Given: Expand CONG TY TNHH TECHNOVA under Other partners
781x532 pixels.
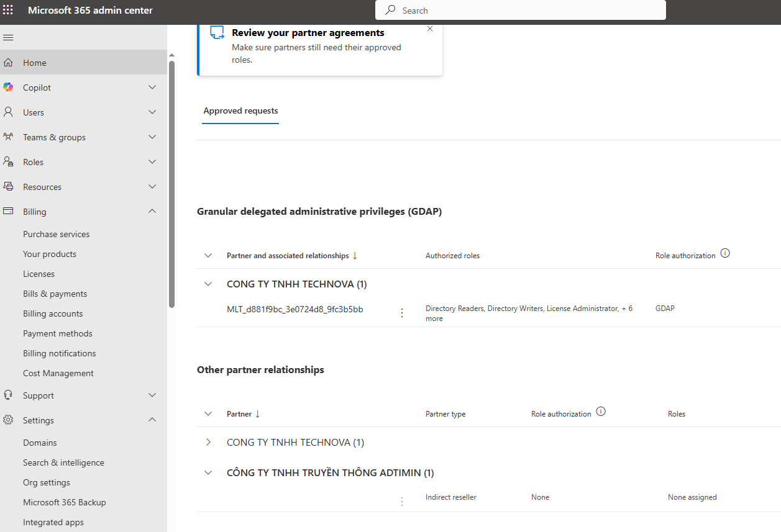Looking at the screenshot, I should tap(208, 443).
